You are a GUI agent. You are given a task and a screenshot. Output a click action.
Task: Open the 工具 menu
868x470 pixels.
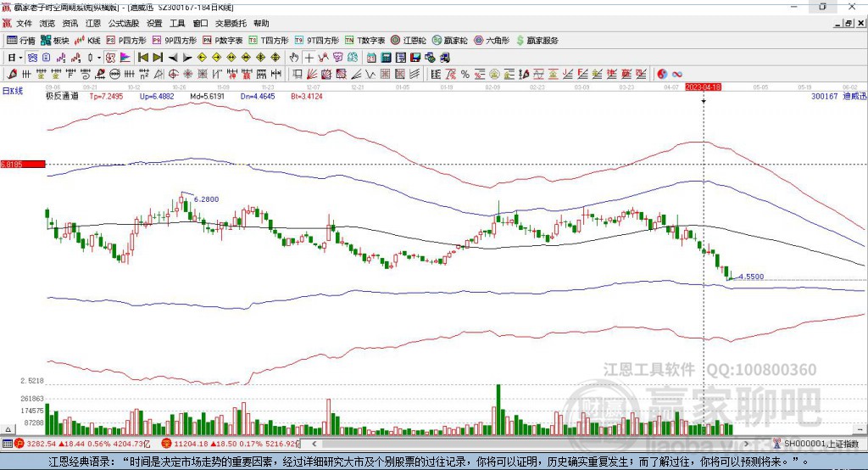[x=177, y=23]
